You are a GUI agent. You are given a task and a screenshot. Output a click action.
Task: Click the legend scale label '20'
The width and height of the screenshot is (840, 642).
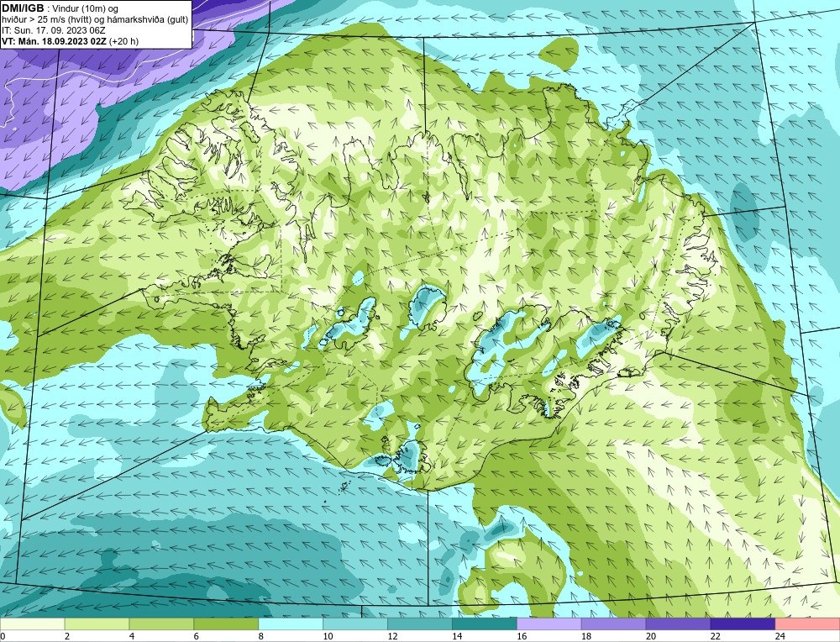pyautogui.click(x=651, y=637)
